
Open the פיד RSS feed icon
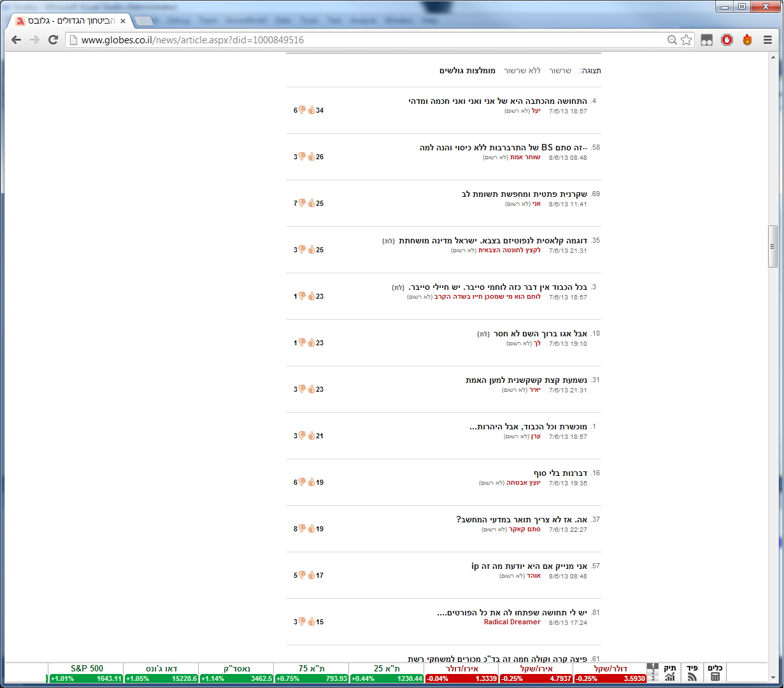tap(692, 673)
